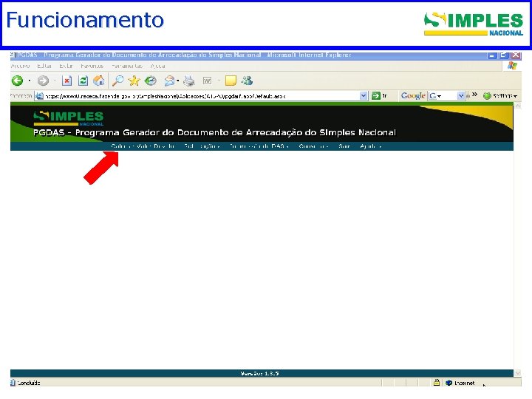Open the Mail icon dropdown arrow
Viewport: 532px width, 399px height.
coord(178,81)
